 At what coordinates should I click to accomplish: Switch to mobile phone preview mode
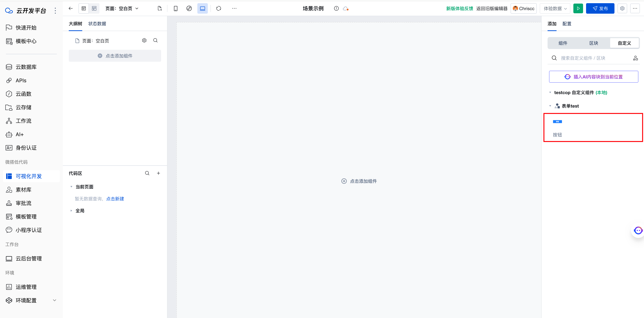[175, 8]
